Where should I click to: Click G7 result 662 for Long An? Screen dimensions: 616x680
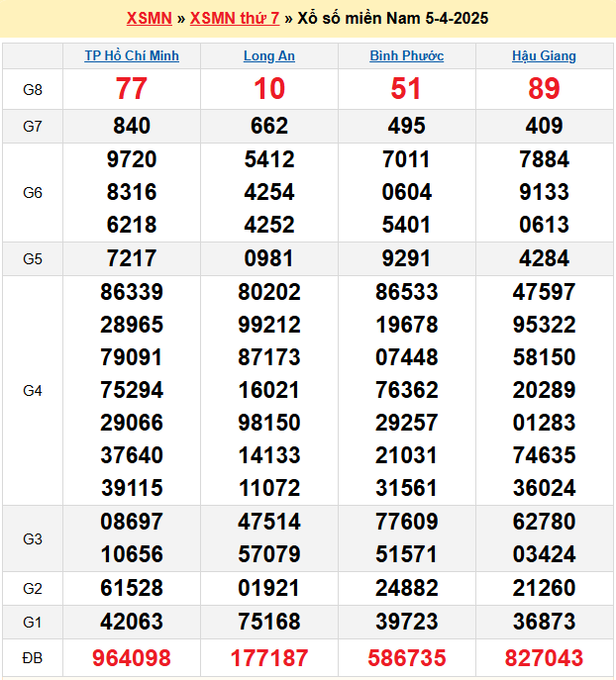(268, 126)
